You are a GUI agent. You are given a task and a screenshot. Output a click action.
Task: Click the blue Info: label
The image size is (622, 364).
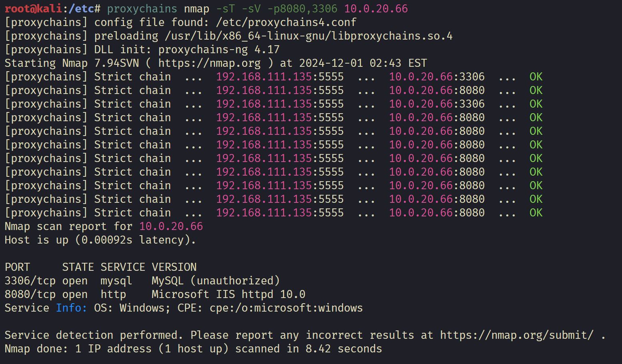(71, 308)
